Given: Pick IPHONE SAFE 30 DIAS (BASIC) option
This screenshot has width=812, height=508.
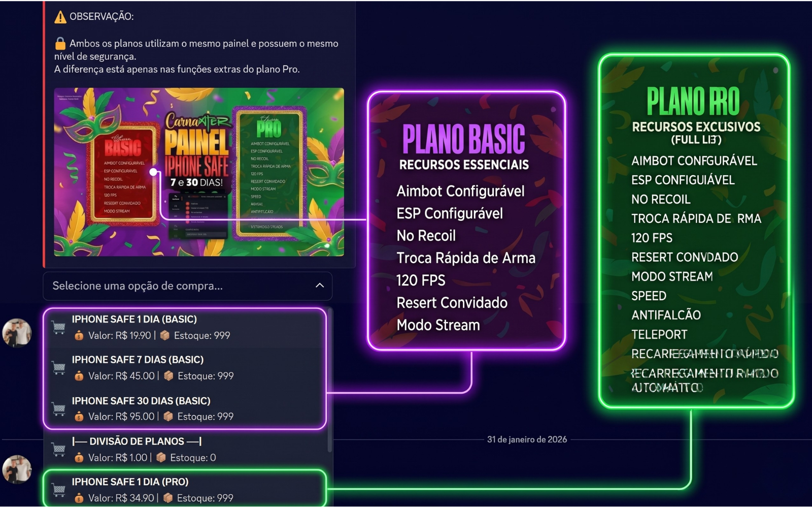Looking at the screenshot, I should (186, 408).
